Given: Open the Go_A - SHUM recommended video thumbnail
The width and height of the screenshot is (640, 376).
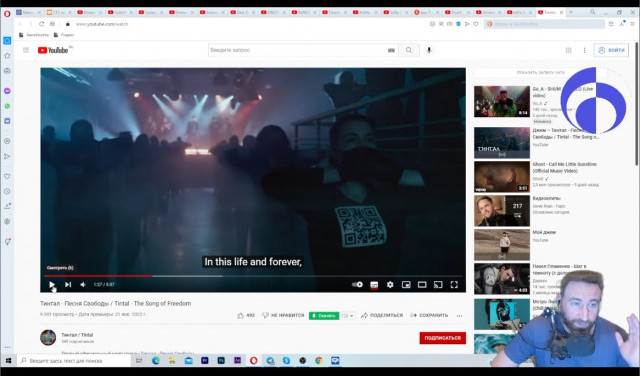Looking at the screenshot, I should (x=502, y=101).
